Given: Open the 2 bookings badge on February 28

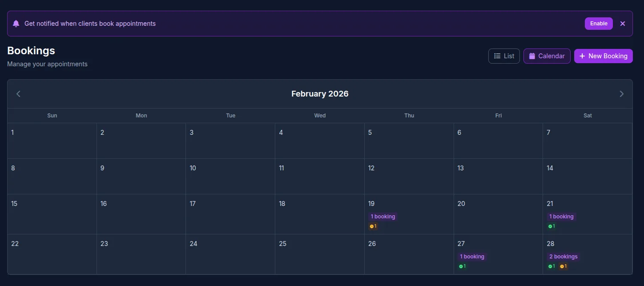Looking at the screenshot, I should coord(563,256).
